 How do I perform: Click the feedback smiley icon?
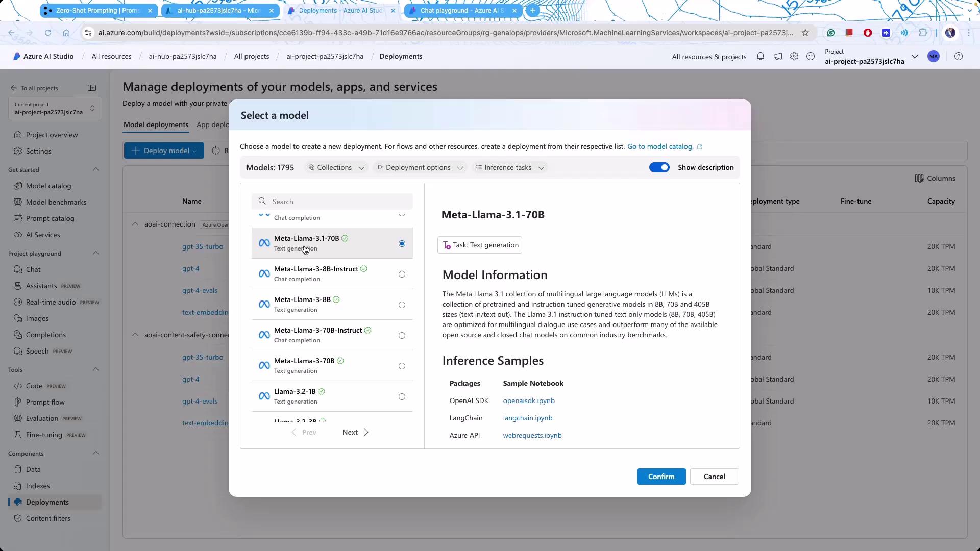[x=811, y=57]
